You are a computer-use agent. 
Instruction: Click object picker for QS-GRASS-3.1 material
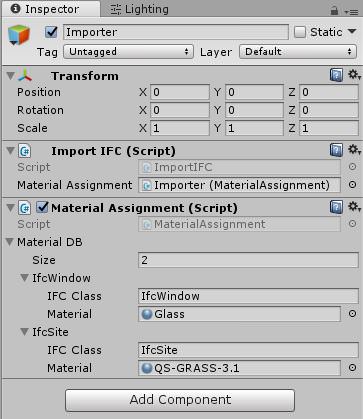pyautogui.click(x=352, y=367)
